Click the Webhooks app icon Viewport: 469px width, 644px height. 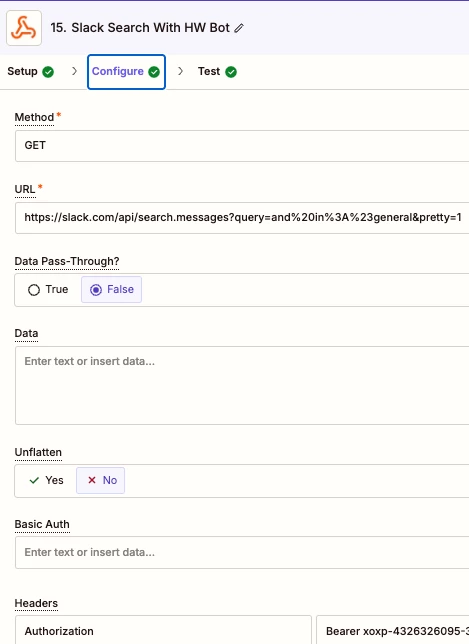tap(24, 28)
